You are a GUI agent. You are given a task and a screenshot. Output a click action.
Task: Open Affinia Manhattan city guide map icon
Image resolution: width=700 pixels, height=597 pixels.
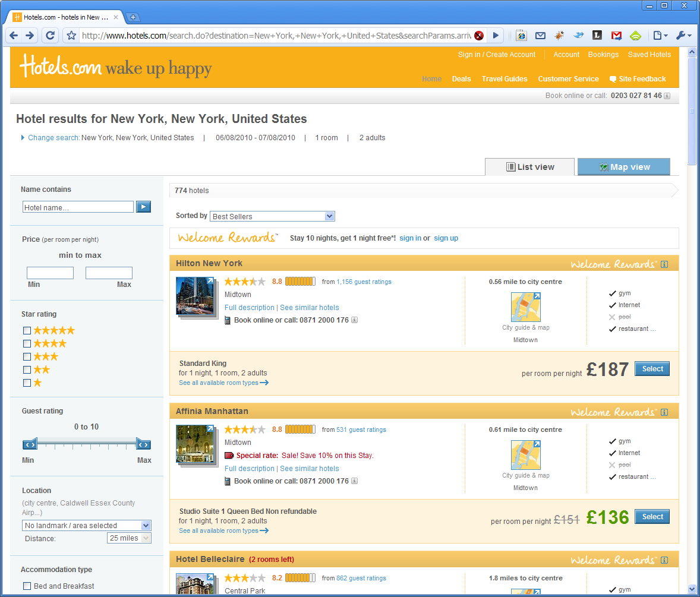coord(525,454)
